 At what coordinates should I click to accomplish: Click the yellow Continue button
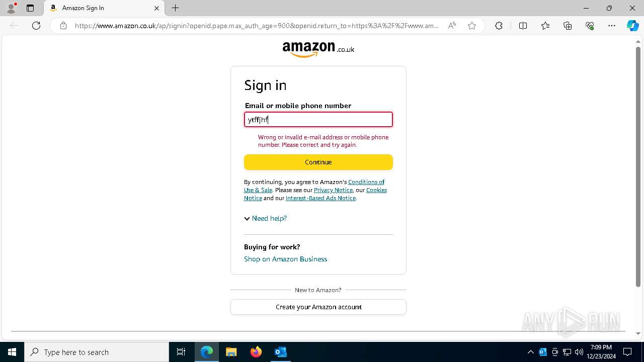(318, 162)
